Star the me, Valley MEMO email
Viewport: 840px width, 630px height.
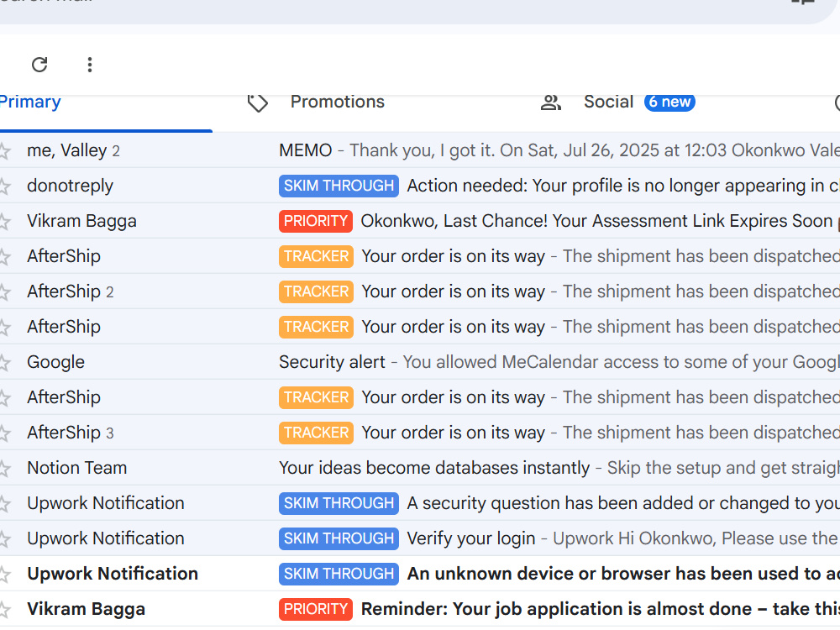pyautogui.click(x=4, y=151)
